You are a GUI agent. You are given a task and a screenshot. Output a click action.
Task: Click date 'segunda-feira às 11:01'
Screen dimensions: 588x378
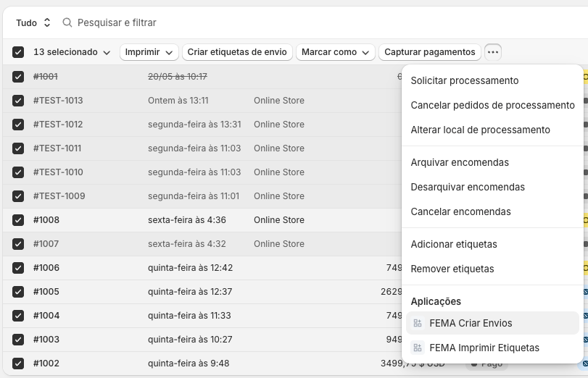pyautogui.click(x=194, y=196)
